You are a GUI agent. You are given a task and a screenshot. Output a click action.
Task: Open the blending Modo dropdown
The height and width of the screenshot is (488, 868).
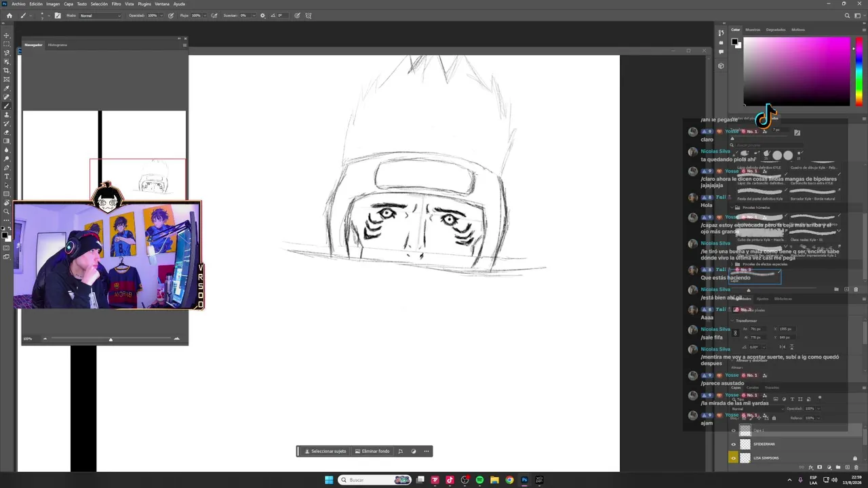coord(101,16)
